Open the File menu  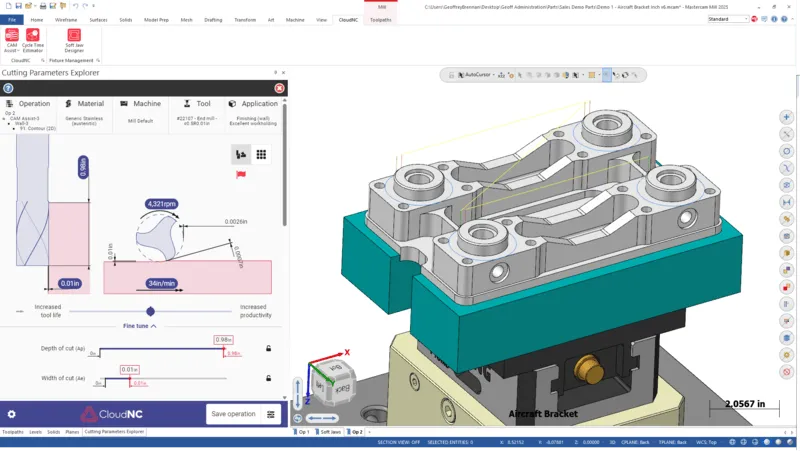(12, 20)
